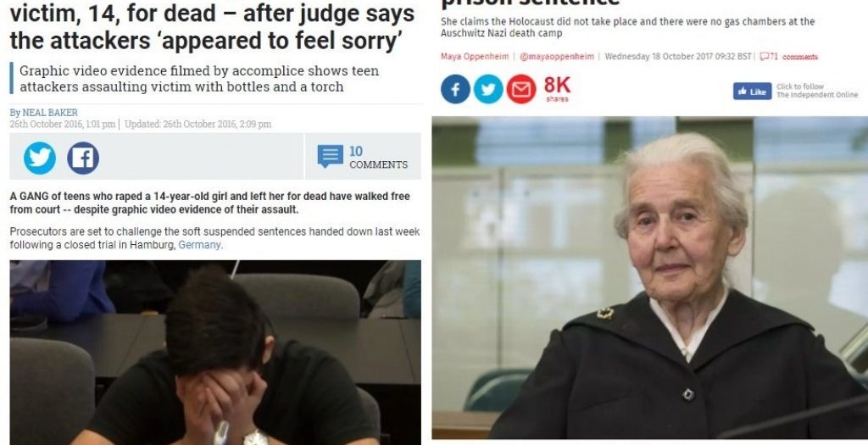Share left article via Twitter bird icon
The image size is (868, 445).
tap(39, 158)
